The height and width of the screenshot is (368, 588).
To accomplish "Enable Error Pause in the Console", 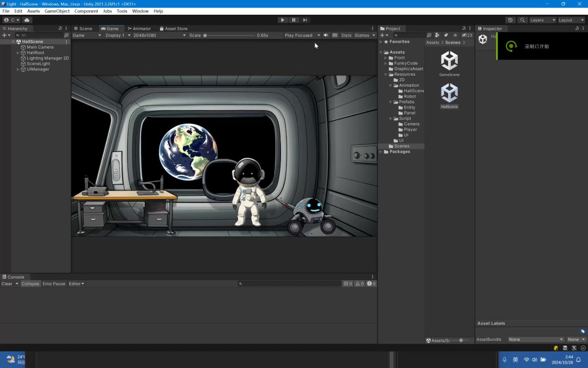I will coord(54,284).
